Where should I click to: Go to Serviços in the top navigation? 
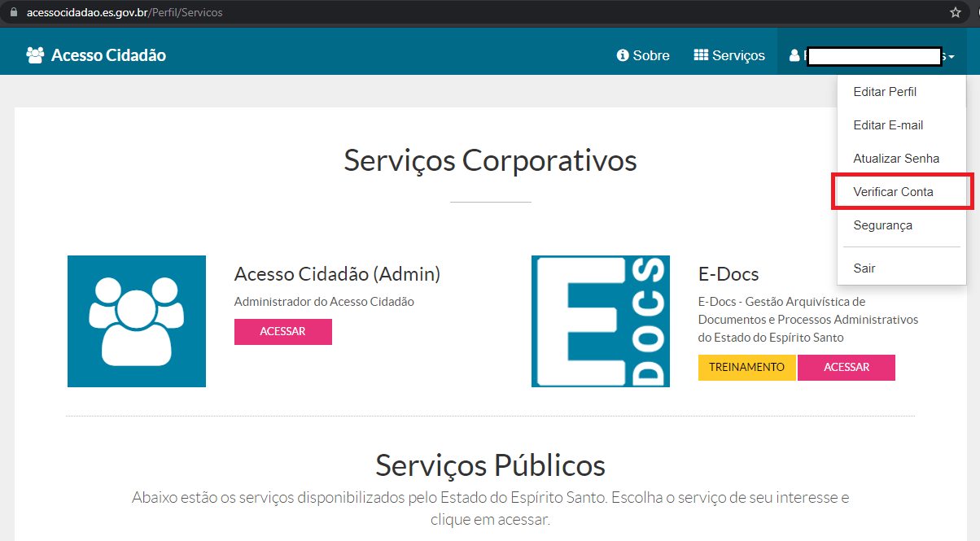pyautogui.click(x=729, y=55)
